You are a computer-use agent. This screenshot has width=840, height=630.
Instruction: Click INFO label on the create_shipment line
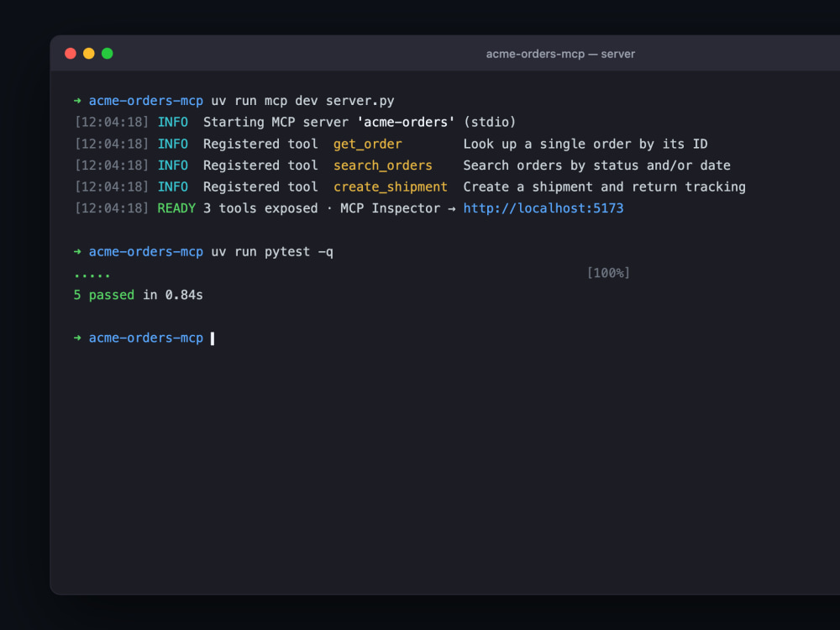pyautogui.click(x=172, y=187)
